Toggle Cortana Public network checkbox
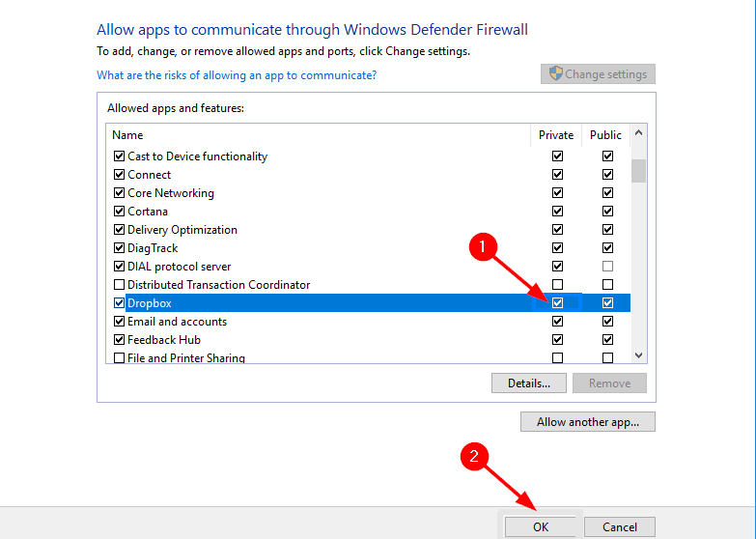The image size is (756, 539). coord(607,212)
